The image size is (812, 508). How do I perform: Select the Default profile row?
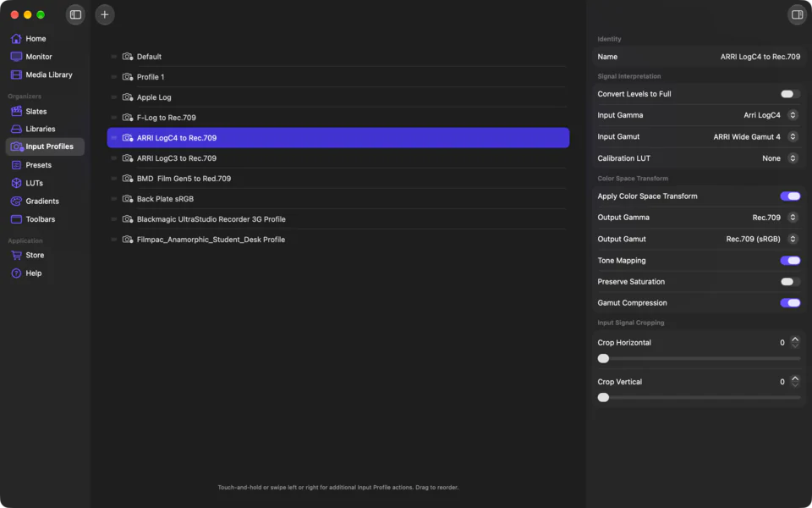click(338, 57)
